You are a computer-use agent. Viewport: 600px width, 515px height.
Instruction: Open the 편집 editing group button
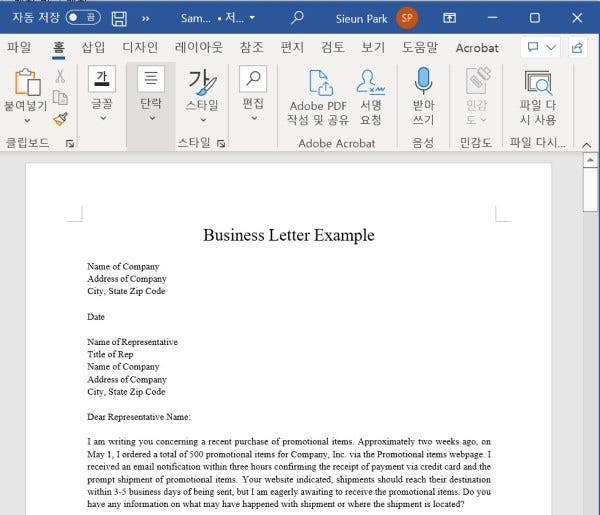pos(253,95)
